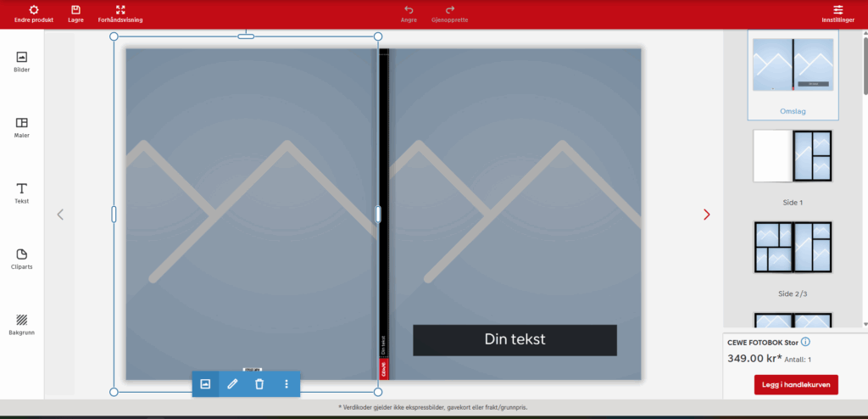Open the Maler layouts panel
Screen dimensions: 868x419
(x=22, y=127)
